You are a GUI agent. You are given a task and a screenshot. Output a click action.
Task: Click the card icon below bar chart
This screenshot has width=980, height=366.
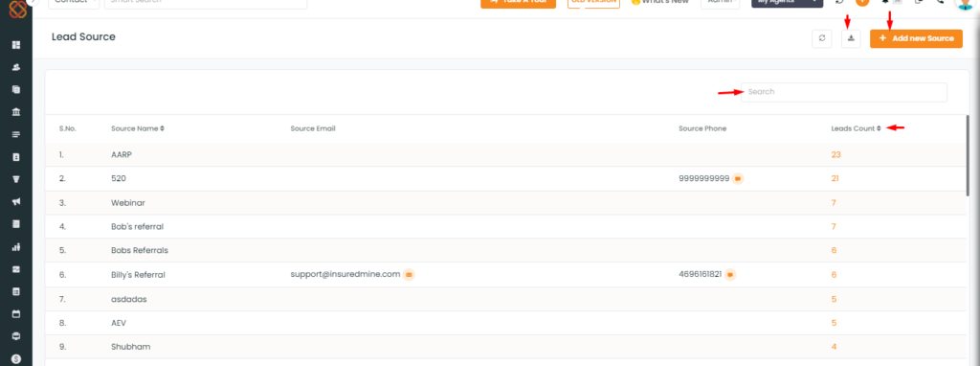(x=16, y=269)
